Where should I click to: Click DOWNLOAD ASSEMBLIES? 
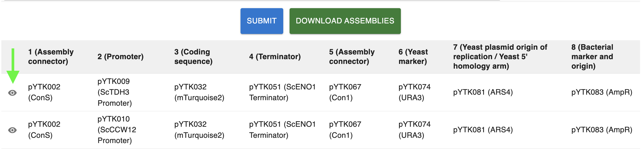(x=345, y=21)
